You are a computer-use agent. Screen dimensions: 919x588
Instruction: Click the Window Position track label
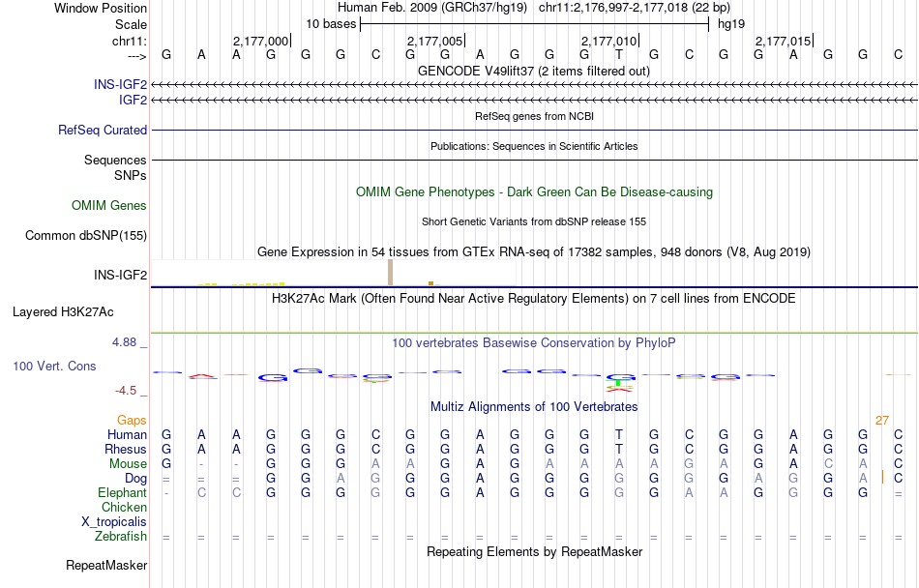point(101,8)
